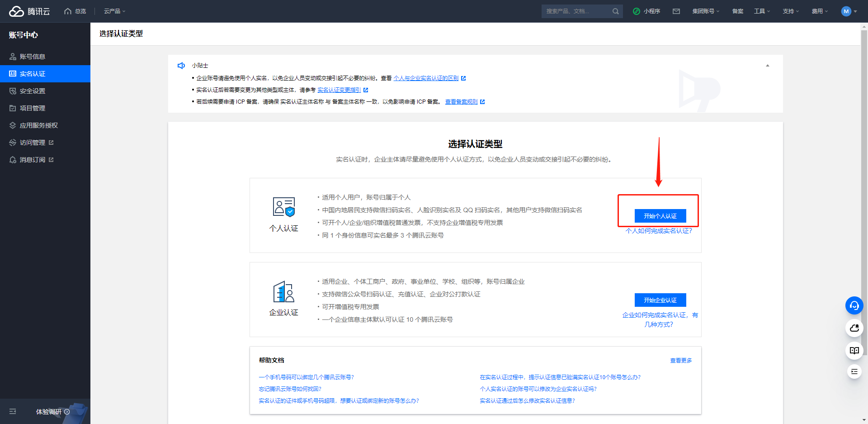Open help link about 已验满实名认证10个账号

point(560,377)
